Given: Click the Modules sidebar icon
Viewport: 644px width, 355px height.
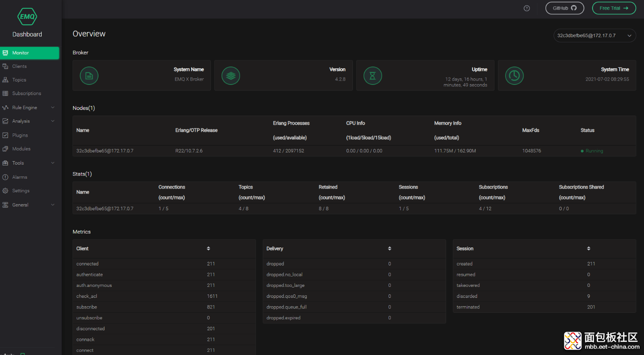Looking at the screenshot, I should click(x=5, y=149).
